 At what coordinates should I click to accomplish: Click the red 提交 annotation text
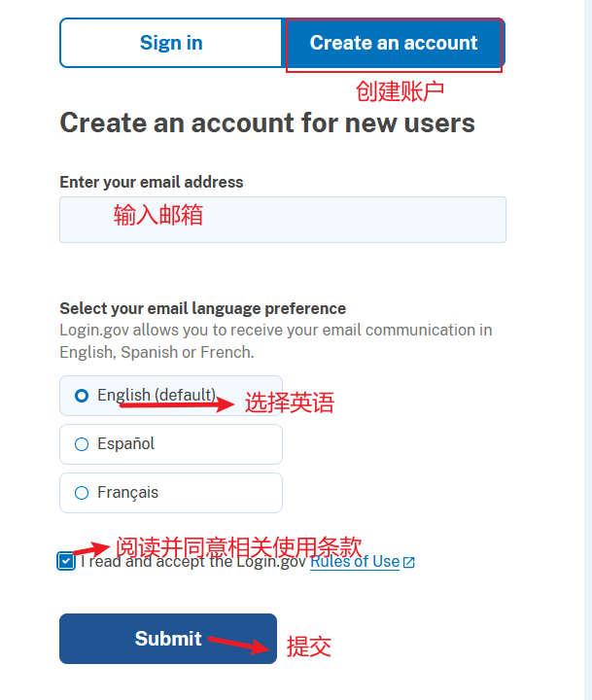coord(308,646)
